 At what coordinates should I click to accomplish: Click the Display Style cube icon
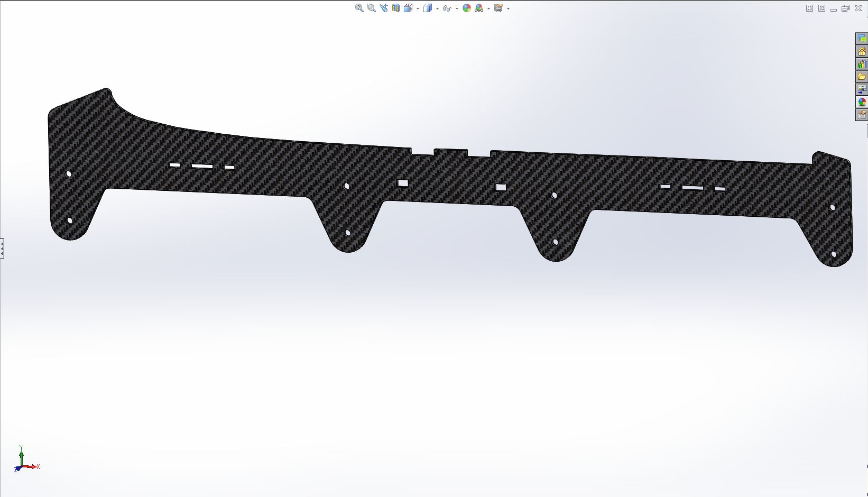click(428, 8)
